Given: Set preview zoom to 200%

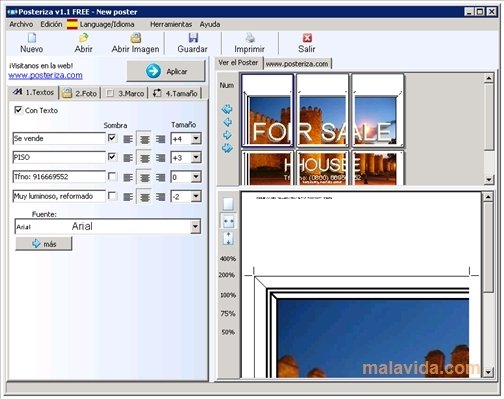Looking at the screenshot, I should [227, 275].
